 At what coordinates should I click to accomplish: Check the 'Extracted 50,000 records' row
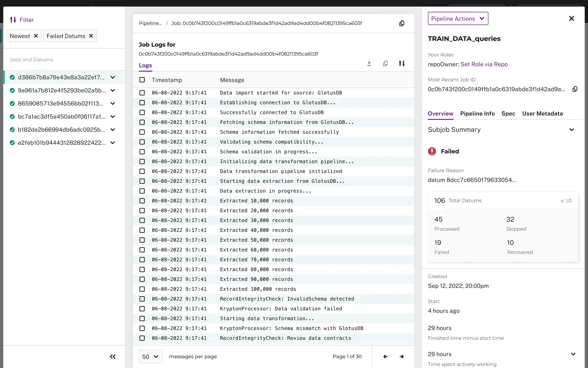[x=142, y=240]
